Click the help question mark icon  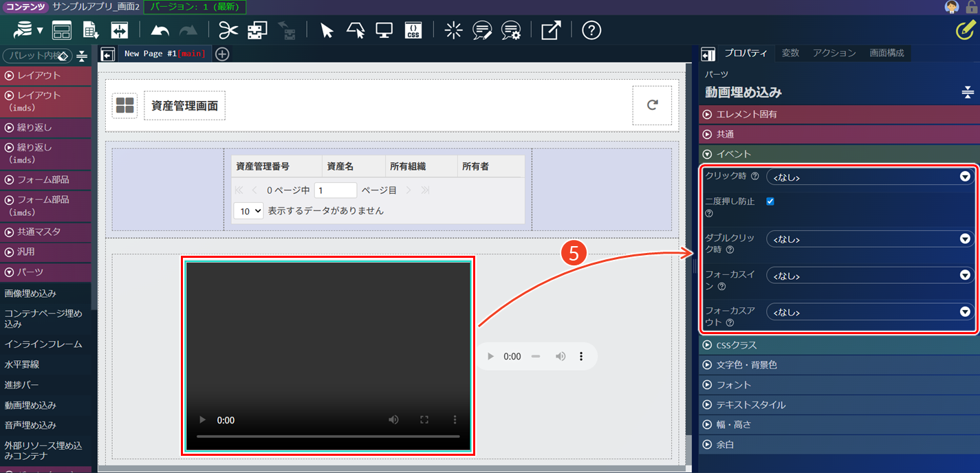(x=591, y=30)
